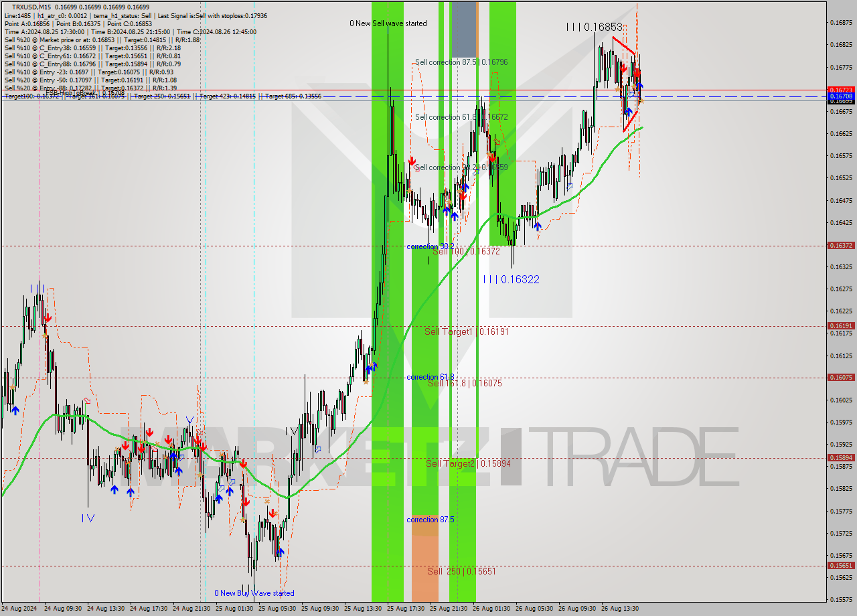Click the 'Sell correction 61.8 | 0.16672' label
The height and width of the screenshot is (616, 857).
[461, 117]
